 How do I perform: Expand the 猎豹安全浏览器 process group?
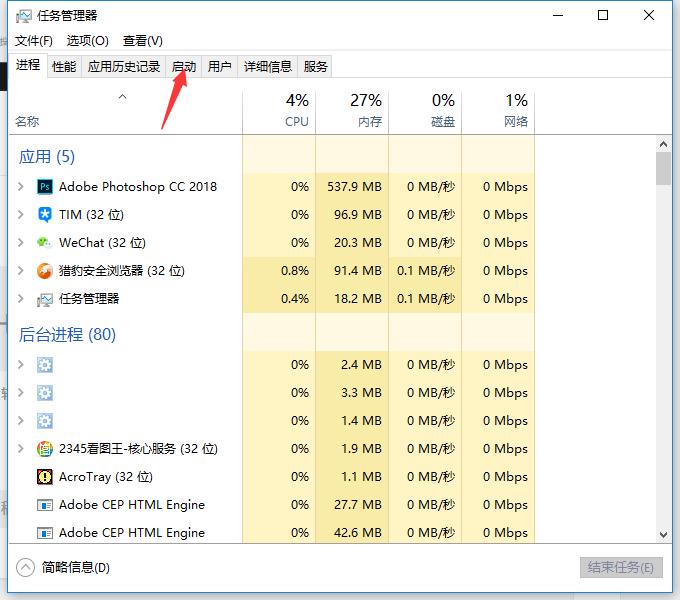point(21,271)
